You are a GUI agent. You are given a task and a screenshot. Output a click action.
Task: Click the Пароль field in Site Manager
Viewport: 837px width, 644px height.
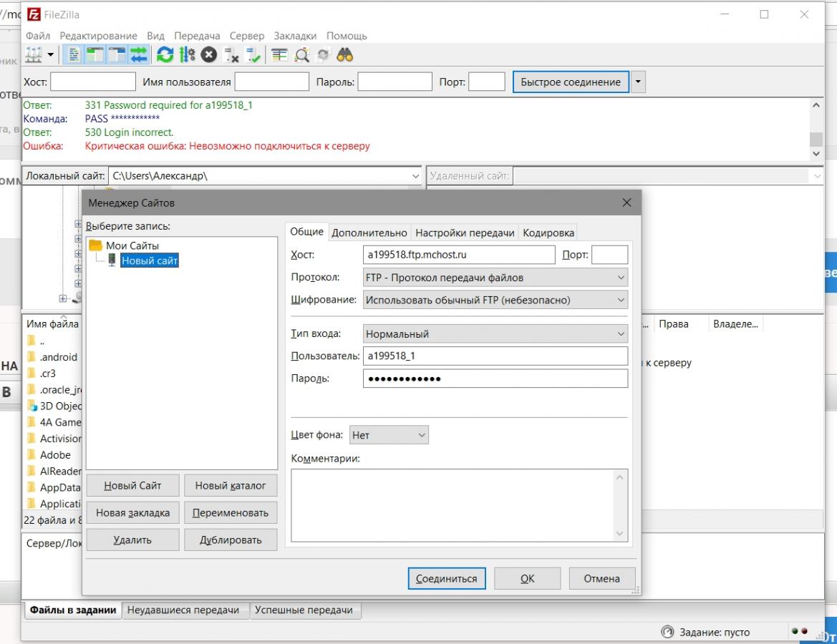point(495,379)
